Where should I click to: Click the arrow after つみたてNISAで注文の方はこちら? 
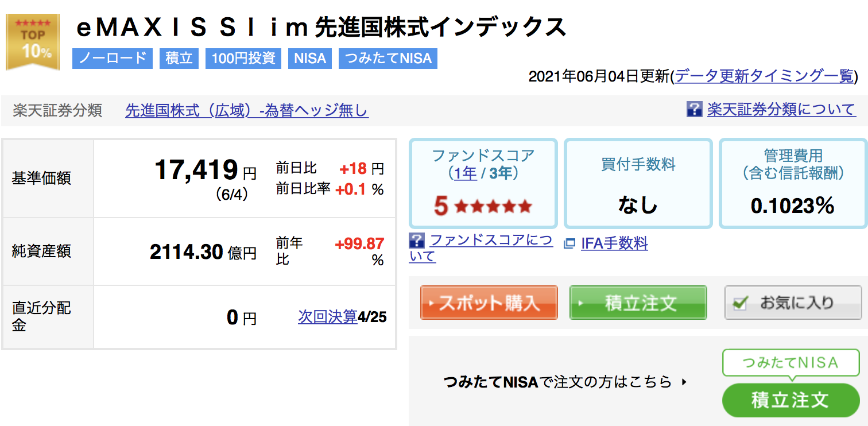pyautogui.click(x=684, y=381)
